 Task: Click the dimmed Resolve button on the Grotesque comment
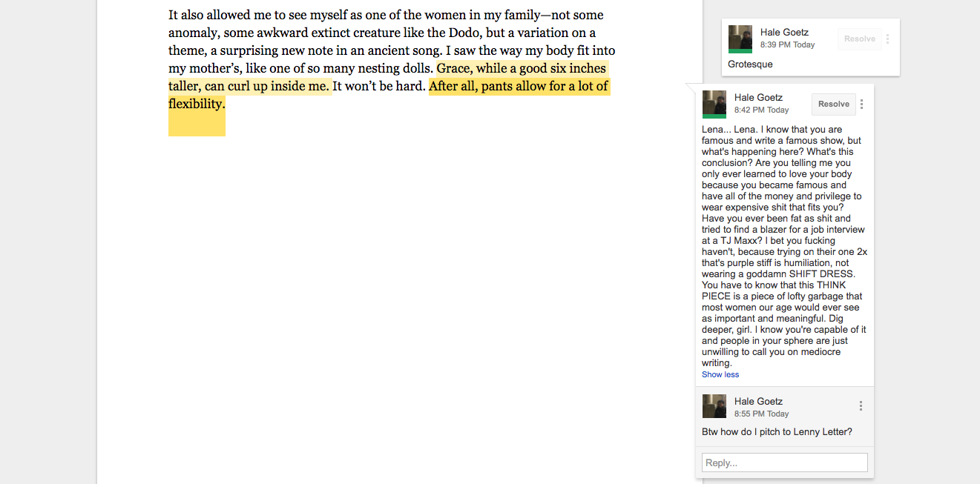860,39
